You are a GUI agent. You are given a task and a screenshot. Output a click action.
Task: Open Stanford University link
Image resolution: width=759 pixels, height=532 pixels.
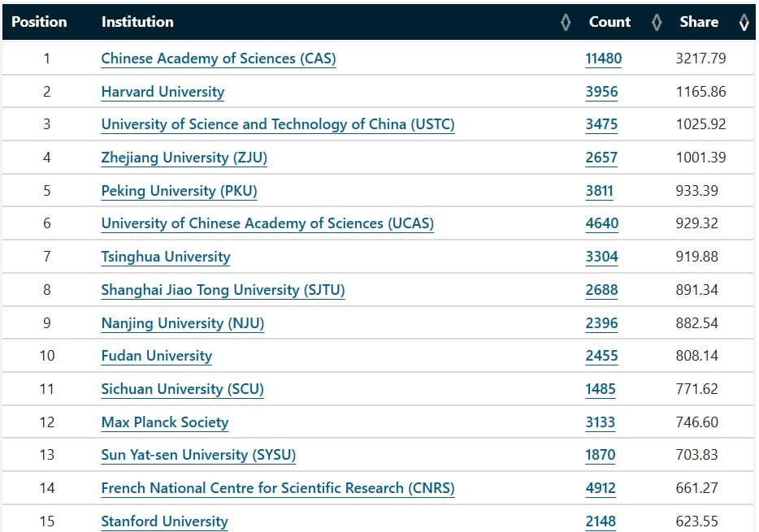165,521
